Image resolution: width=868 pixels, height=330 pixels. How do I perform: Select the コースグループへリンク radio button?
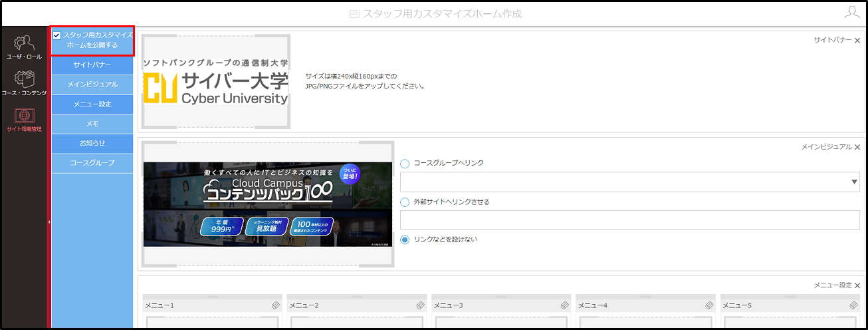405,163
